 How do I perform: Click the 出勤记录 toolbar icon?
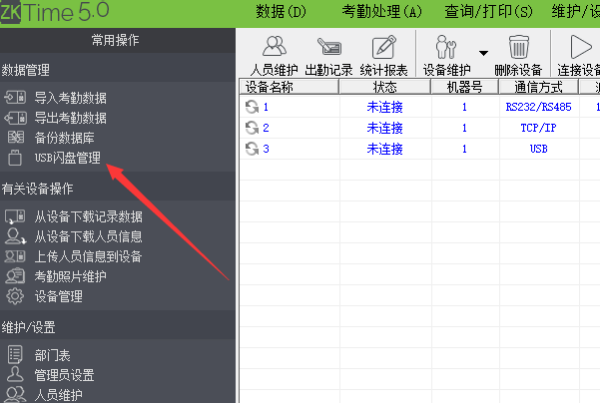pyautogui.click(x=329, y=47)
